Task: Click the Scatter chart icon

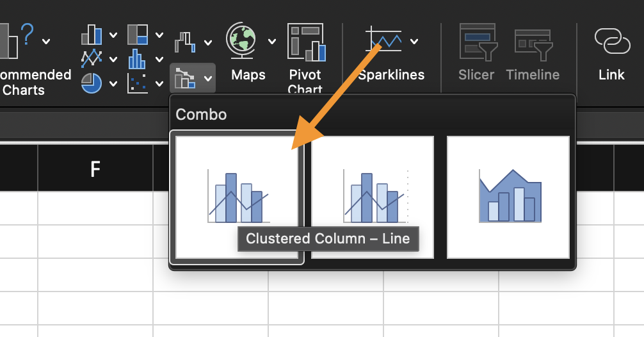Action: [x=138, y=83]
